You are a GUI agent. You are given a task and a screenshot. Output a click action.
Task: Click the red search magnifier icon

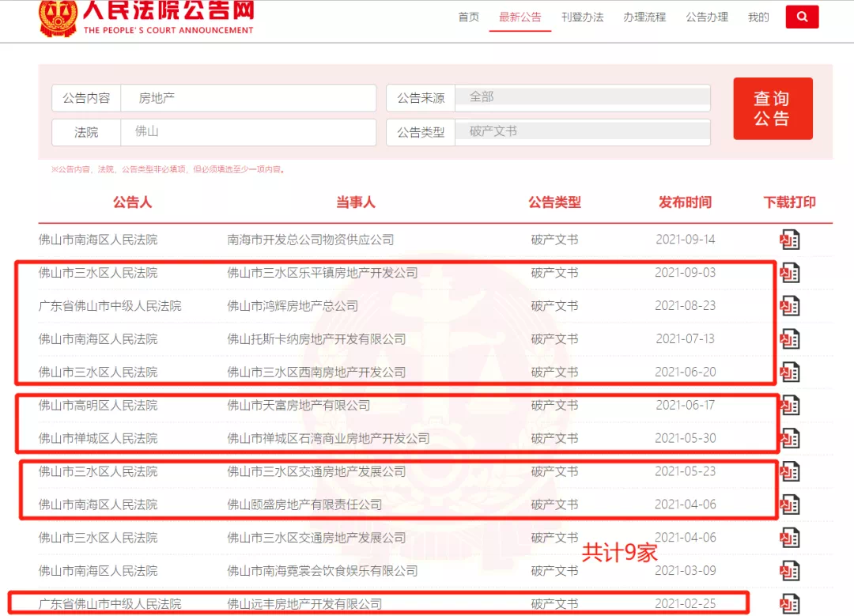click(802, 17)
